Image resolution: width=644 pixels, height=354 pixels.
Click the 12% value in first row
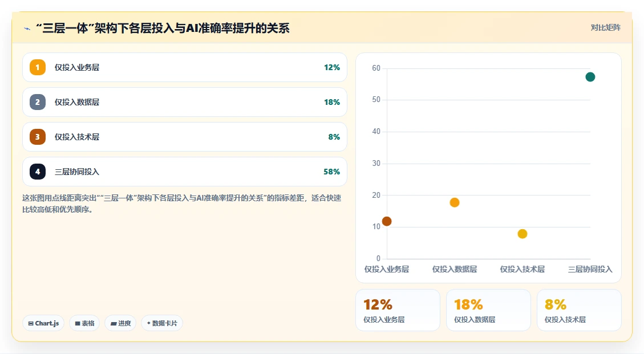[332, 67]
